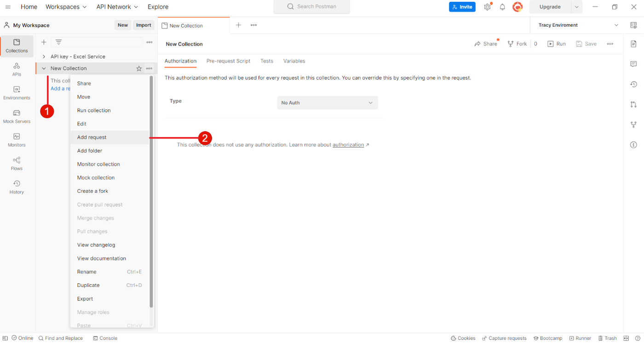644x344 pixels.
Task: Star the New Collection as favorite
Action: [139, 69]
